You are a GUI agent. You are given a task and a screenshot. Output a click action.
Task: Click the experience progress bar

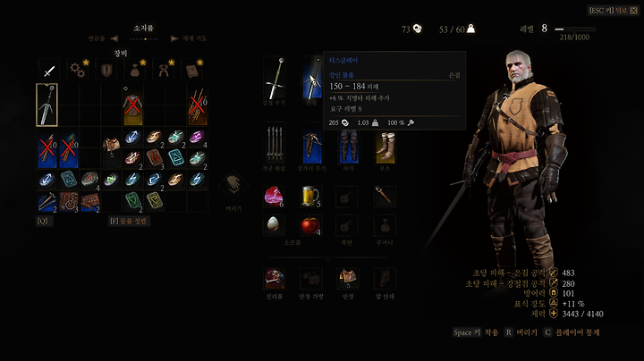tap(575, 29)
